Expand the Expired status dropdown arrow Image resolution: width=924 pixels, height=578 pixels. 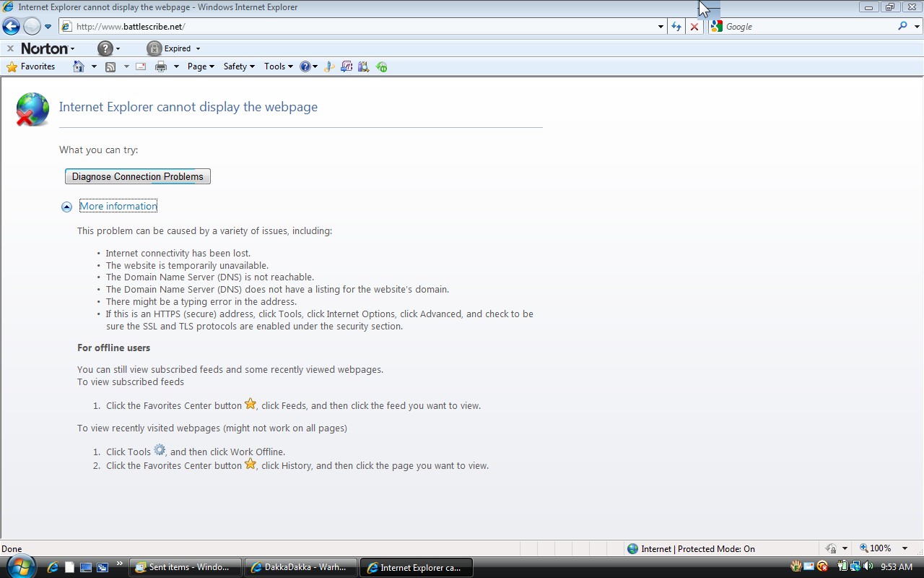[198, 49]
